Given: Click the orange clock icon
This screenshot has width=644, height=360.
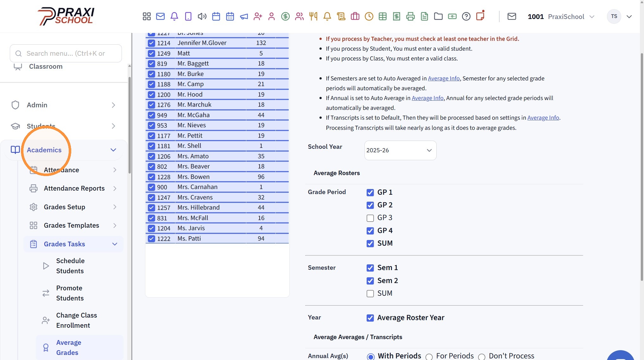Looking at the screenshot, I should coord(369,16).
